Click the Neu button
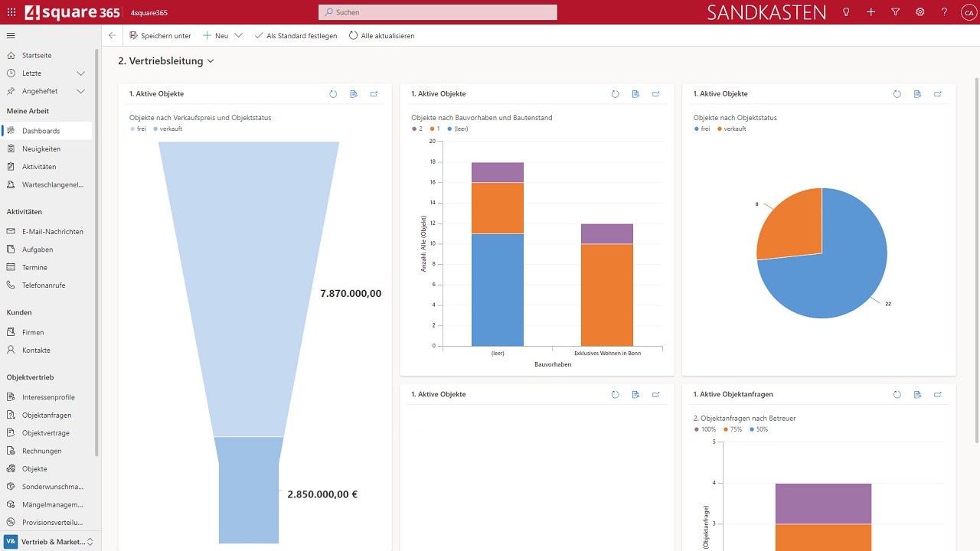The image size is (980, 551). tap(215, 35)
